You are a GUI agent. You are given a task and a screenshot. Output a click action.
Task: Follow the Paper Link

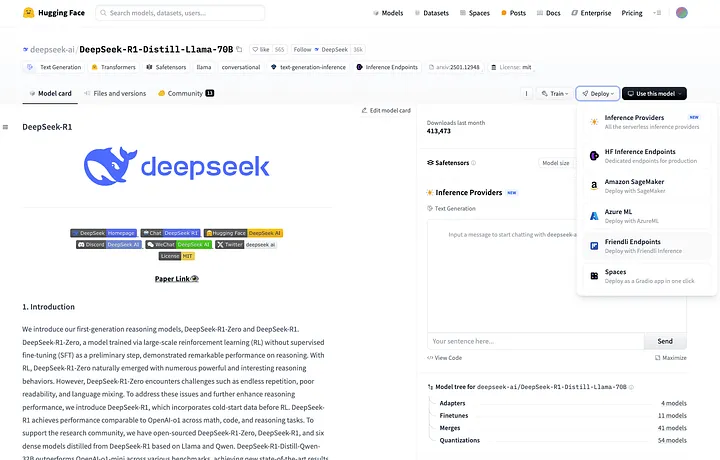click(176, 279)
